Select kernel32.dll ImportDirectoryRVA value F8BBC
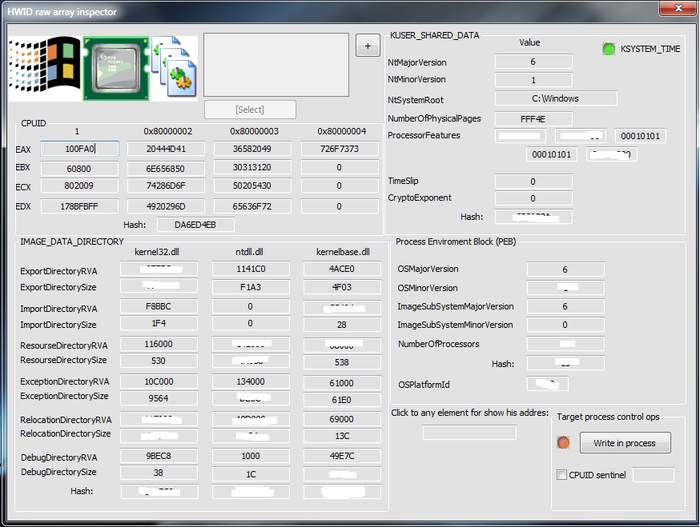 (x=158, y=308)
